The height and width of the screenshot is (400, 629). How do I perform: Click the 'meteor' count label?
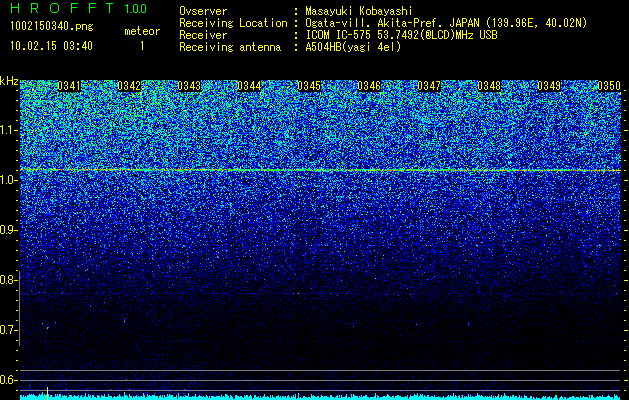(x=142, y=31)
